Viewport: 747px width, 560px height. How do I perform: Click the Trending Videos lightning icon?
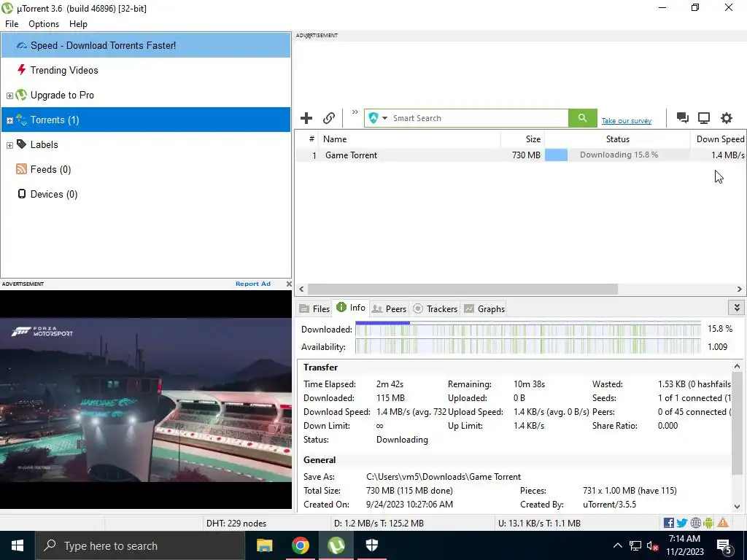click(x=21, y=70)
